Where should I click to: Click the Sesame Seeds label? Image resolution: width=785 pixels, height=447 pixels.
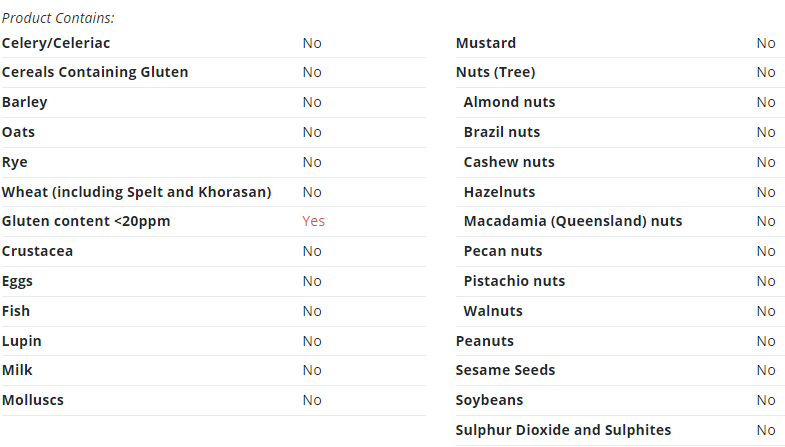(506, 370)
